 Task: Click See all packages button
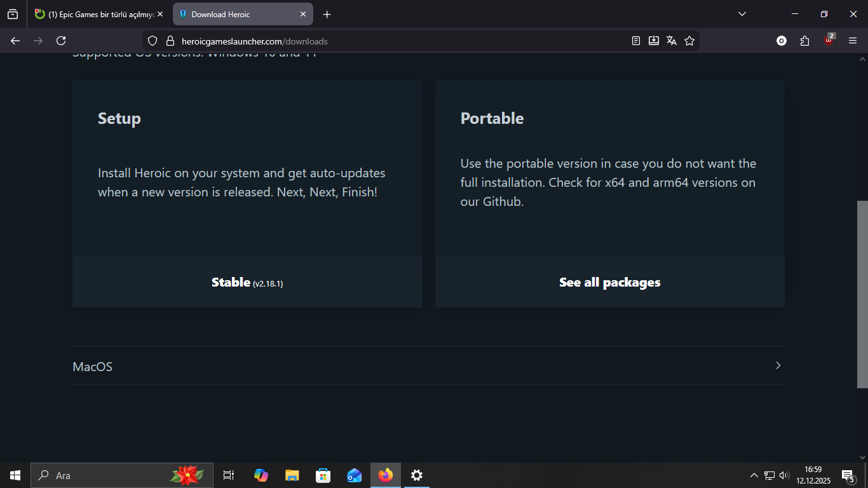tap(610, 282)
